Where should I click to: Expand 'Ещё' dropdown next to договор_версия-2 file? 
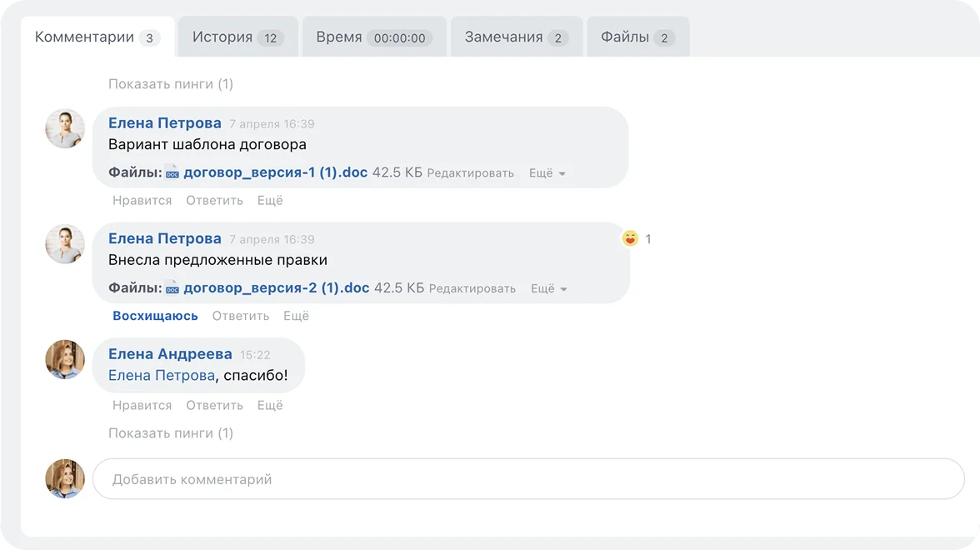tap(549, 288)
